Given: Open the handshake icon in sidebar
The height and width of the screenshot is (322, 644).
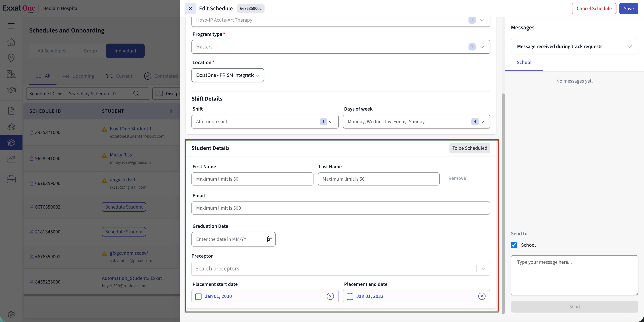Looking at the screenshot, I should (11, 90).
